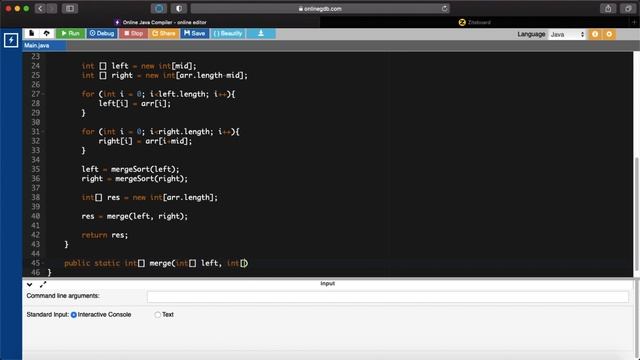Click the 'Language' label

531,34
